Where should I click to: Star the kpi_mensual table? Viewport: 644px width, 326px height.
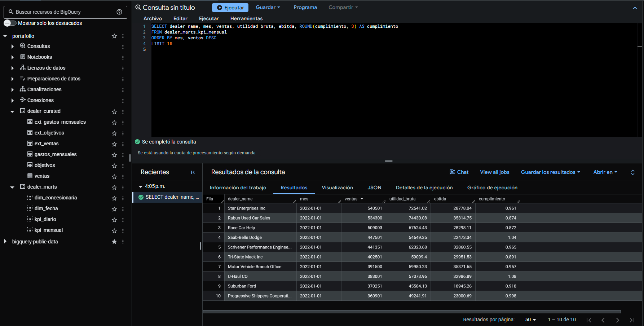pyautogui.click(x=114, y=231)
